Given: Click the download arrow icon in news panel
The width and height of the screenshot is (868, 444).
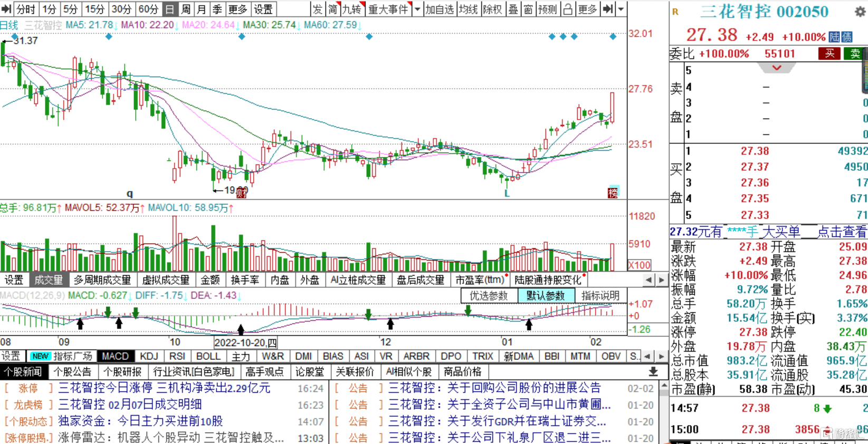Looking at the screenshot, I should (x=653, y=372).
